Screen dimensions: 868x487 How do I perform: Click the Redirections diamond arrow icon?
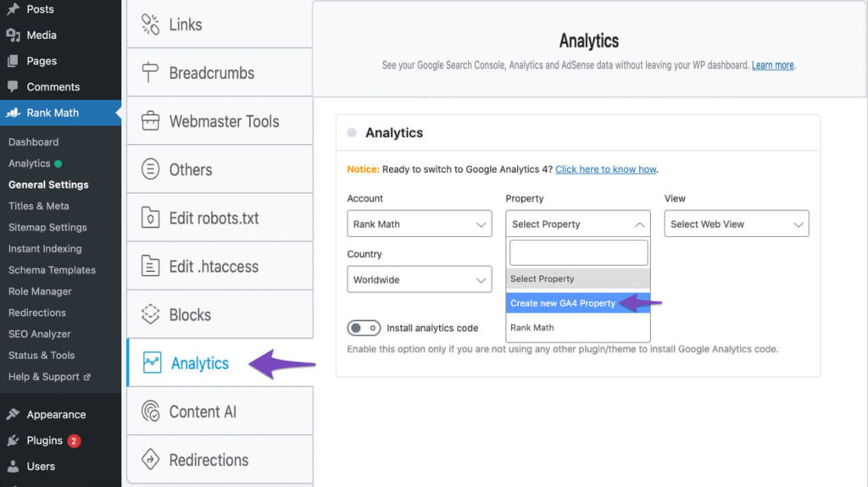[150, 459]
